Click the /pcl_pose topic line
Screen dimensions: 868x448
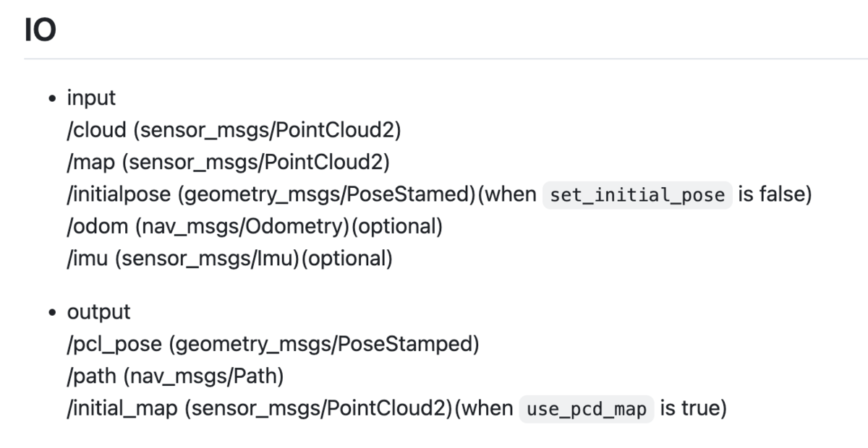coord(273,345)
